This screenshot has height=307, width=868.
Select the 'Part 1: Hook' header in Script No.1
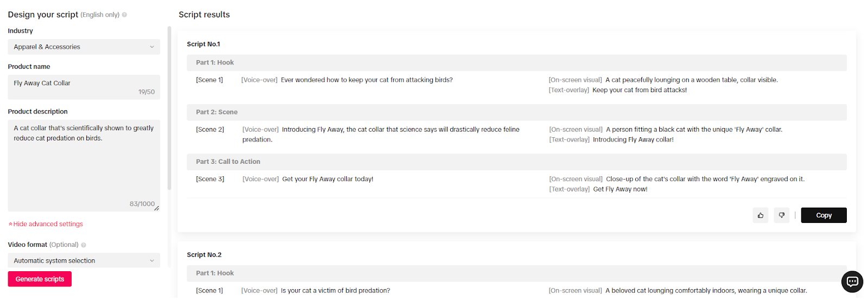(x=215, y=63)
